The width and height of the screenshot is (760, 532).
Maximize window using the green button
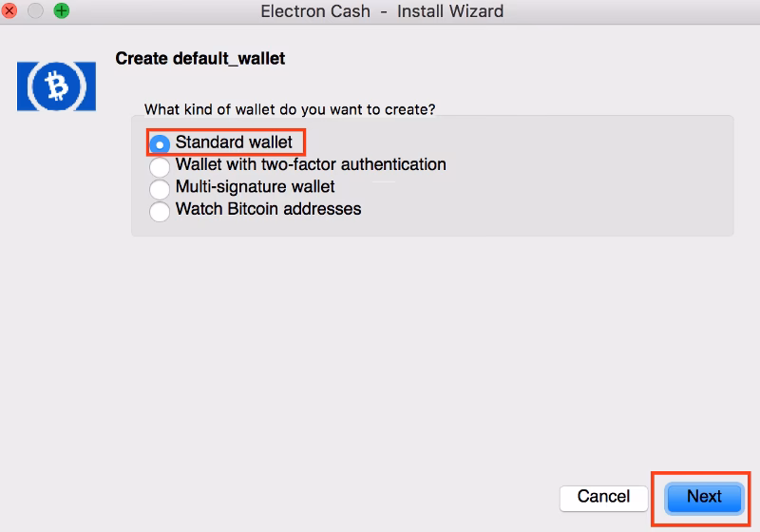point(62,11)
